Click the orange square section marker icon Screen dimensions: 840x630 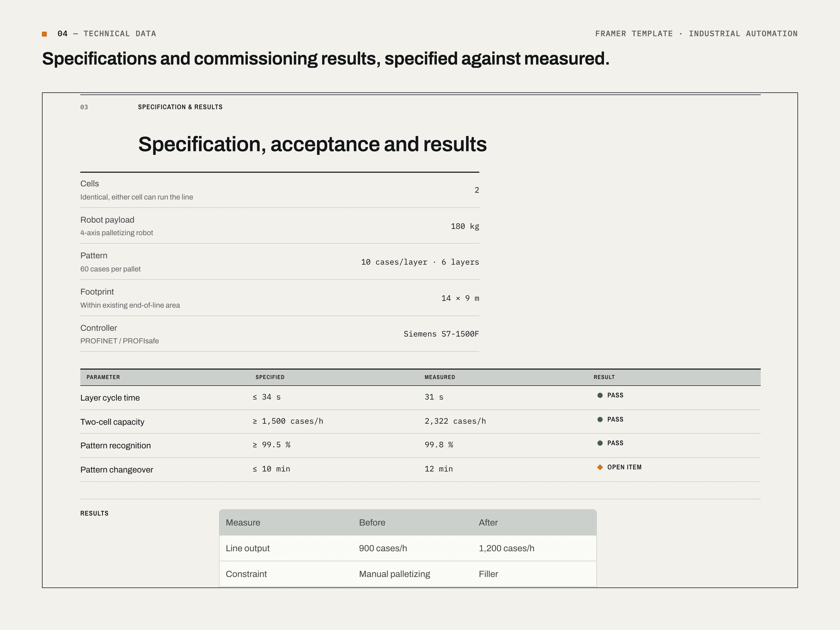point(44,34)
